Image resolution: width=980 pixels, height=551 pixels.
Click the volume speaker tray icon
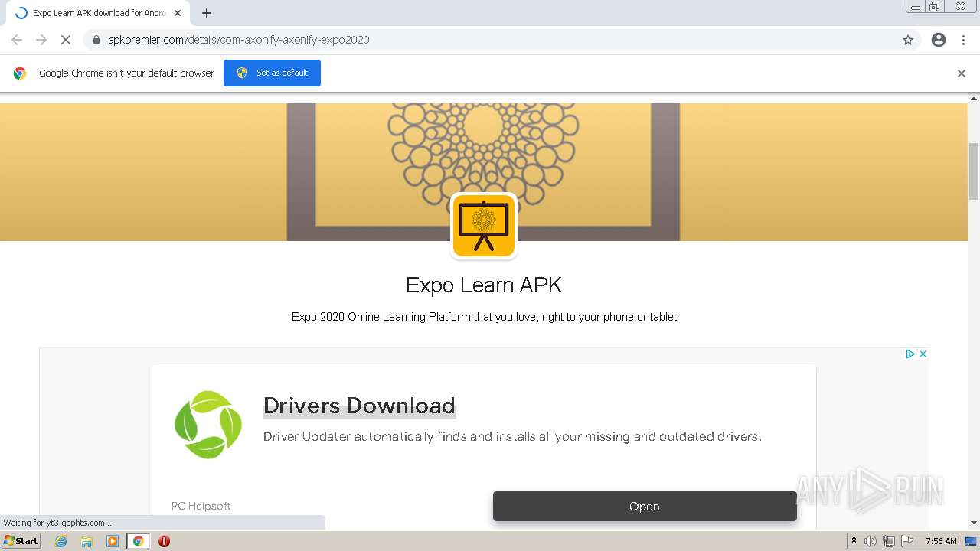871,541
